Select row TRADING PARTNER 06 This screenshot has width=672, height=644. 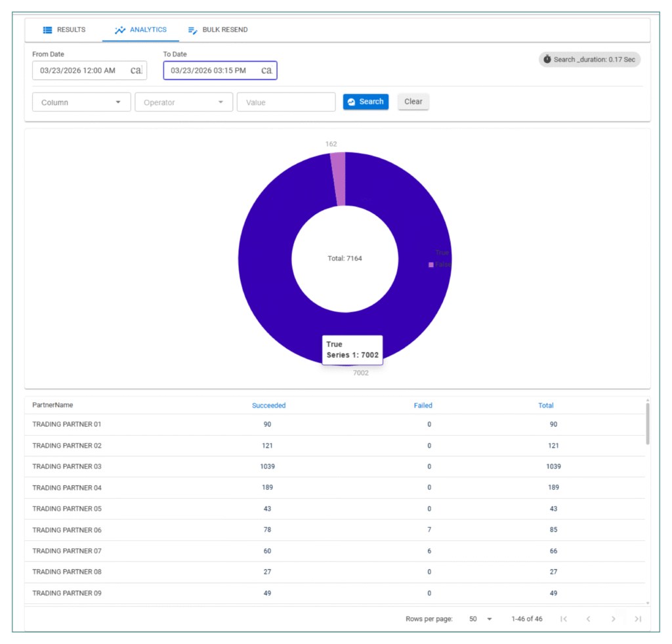[335, 530]
